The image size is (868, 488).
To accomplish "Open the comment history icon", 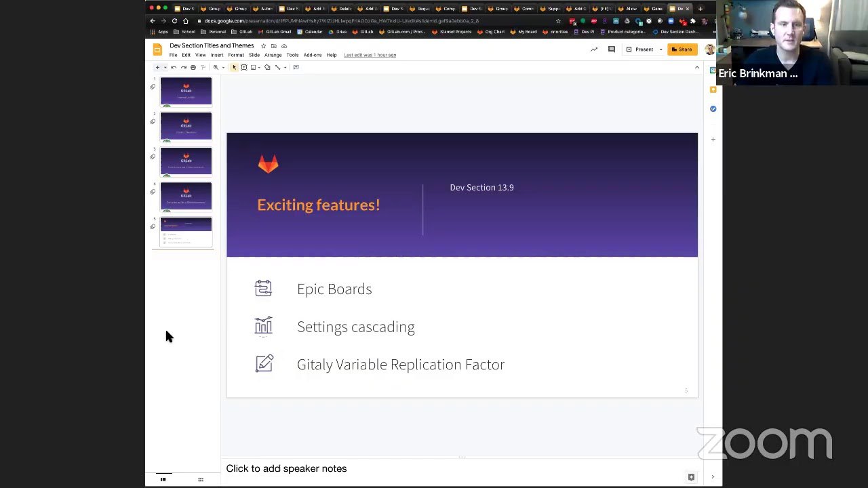I will pyautogui.click(x=612, y=49).
